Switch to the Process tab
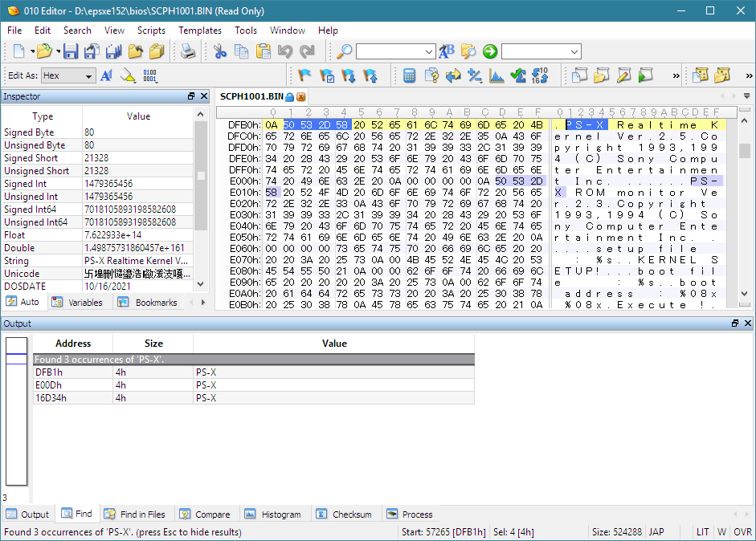The image size is (756, 541). tap(410, 514)
